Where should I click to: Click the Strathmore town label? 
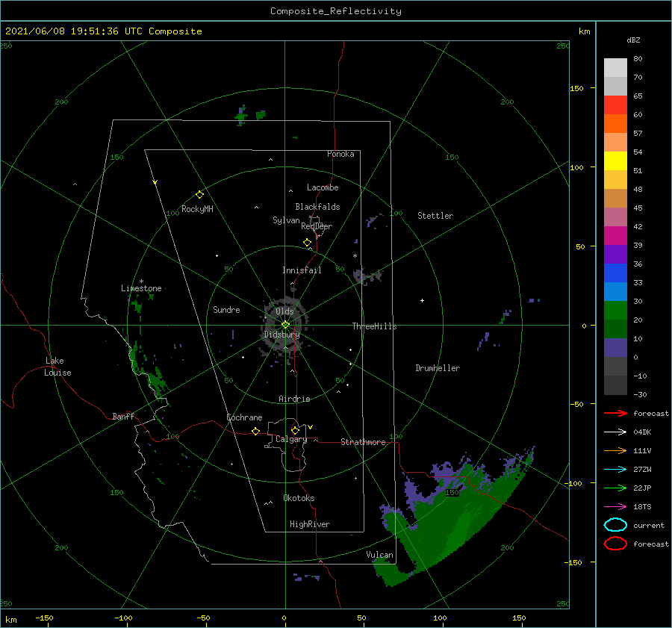tap(363, 442)
